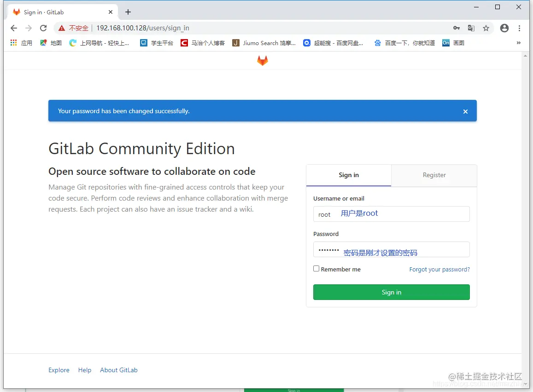This screenshot has height=392, width=533.
Task: Select the Sign in · GitLab browser tab
Action: point(63,12)
